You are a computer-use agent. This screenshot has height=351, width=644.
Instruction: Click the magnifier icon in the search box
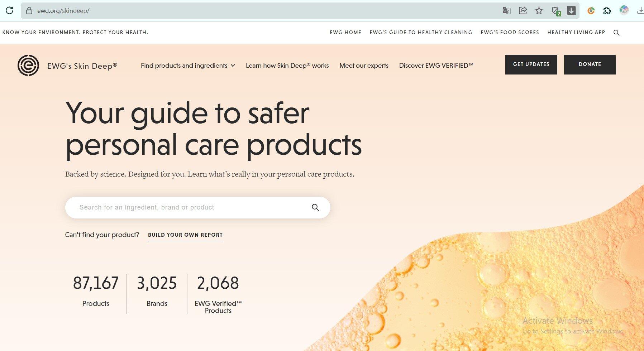tap(315, 207)
